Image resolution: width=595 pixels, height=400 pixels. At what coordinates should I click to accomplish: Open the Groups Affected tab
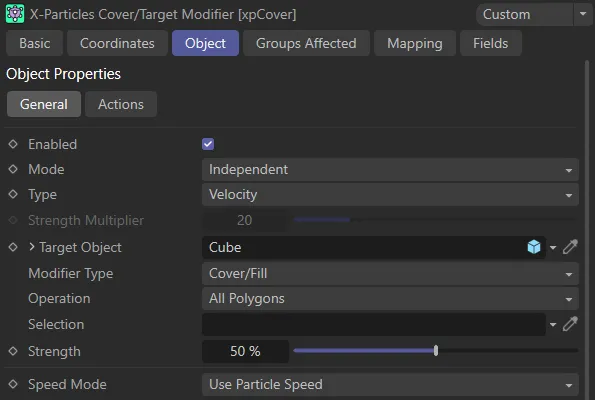[306, 43]
